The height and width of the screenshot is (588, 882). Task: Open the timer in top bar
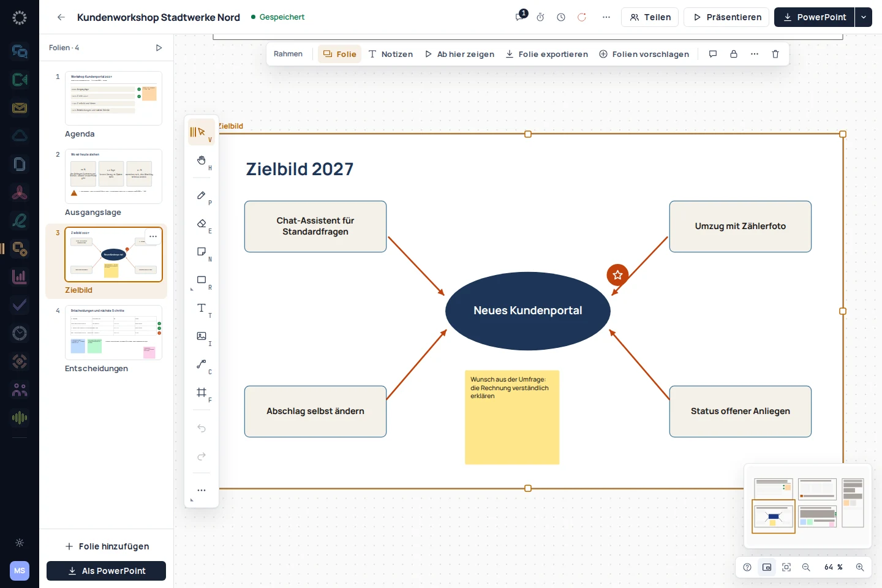click(540, 17)
